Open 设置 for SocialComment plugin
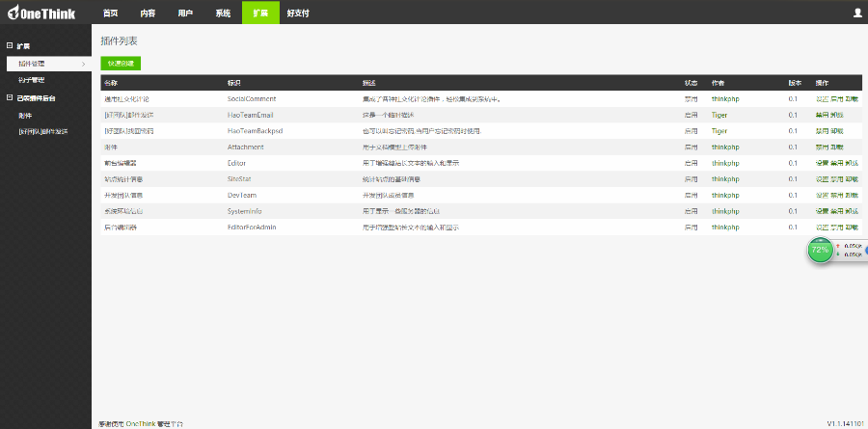Screen dimensions: 868x429 [x=822, y=99]
